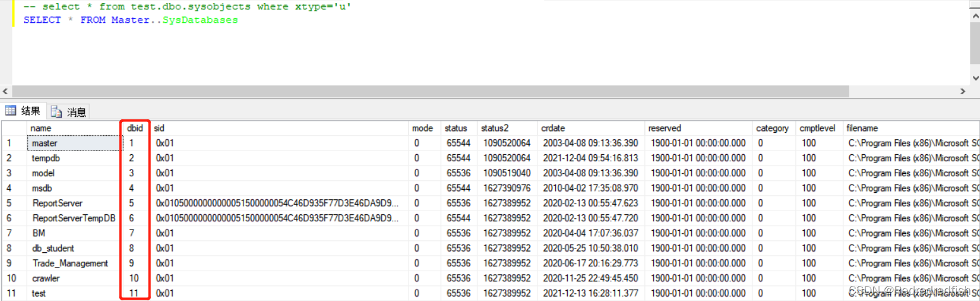The image size is (980, 301).
Task: Click the editor scrollbar right arrow
Action: click(964, 91)
